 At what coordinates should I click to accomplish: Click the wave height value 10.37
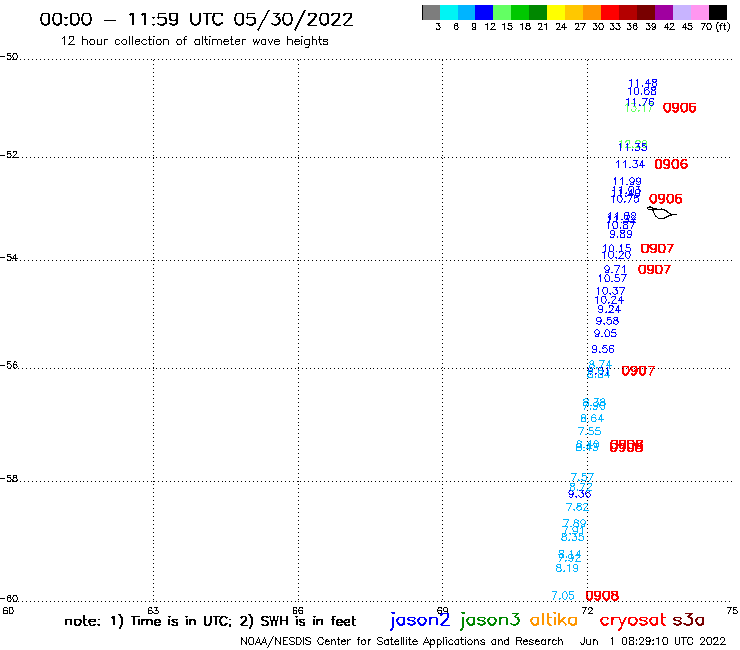[x=610, y=291]
